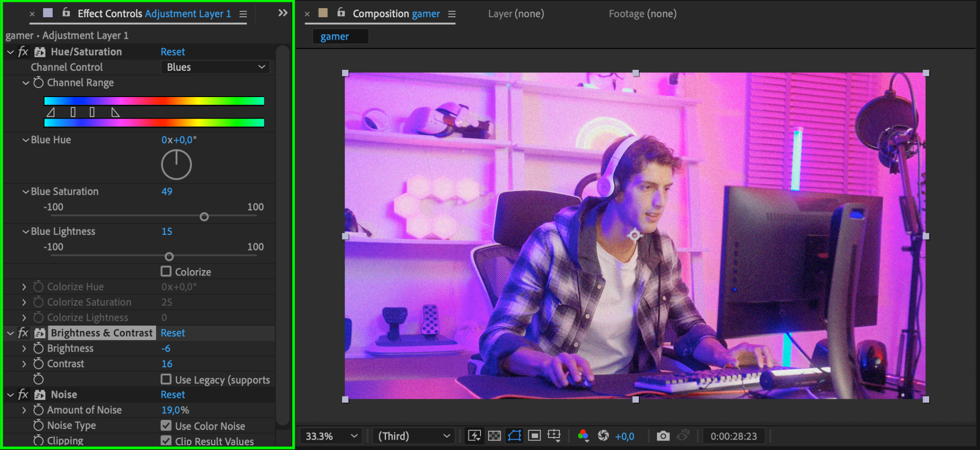This screenshot has height=450, width=980.
Task: Open the Fast Previews options
Action: point(474,436)
